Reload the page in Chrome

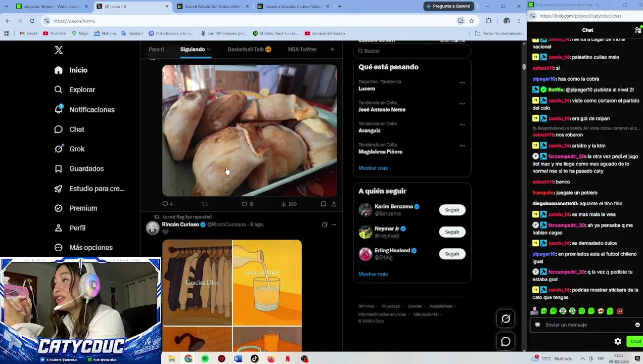click(32, 21)
